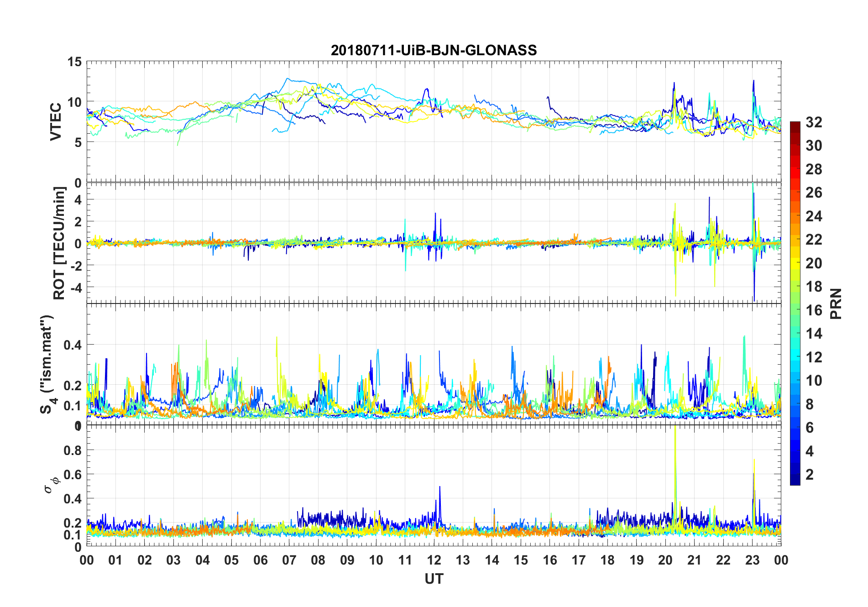Click the 15 tick on VTEC axis

(x=74, y=62)
